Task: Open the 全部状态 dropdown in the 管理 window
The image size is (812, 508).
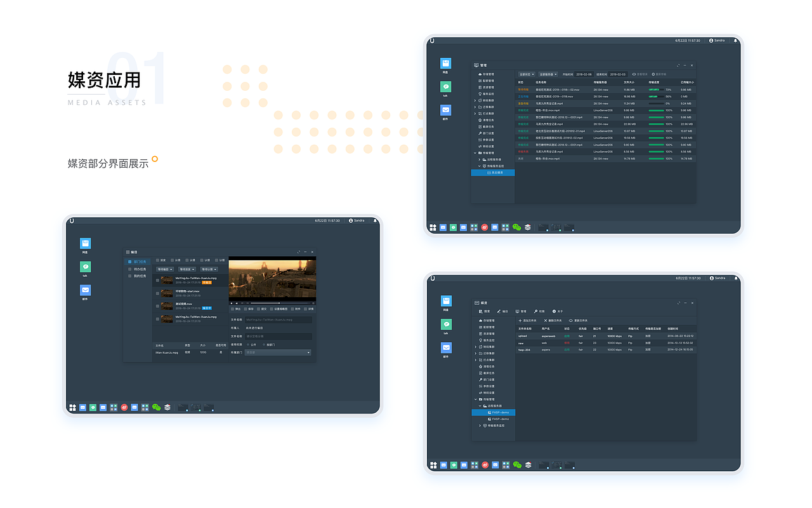Action: [x=527, y=74]
